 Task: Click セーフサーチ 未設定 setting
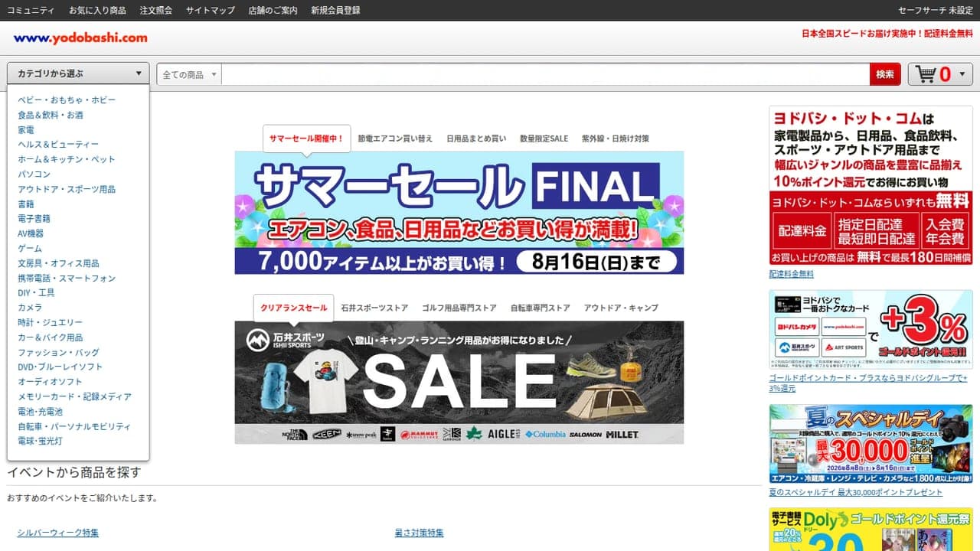click(x=936, y=11)
